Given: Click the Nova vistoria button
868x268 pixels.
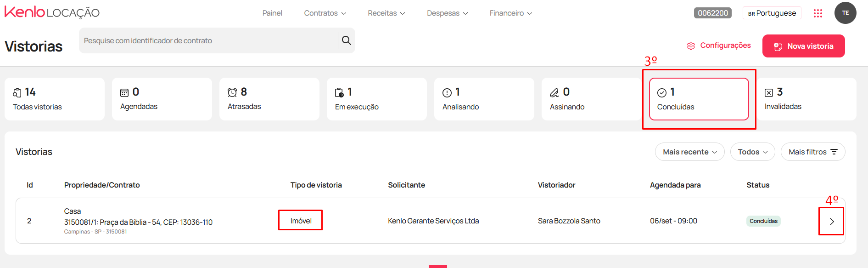Looking at the screenshot, I should (803, 46).
